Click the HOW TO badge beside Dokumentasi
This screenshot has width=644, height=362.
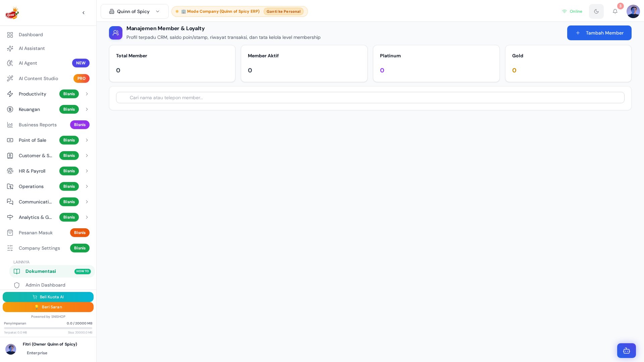83,271
